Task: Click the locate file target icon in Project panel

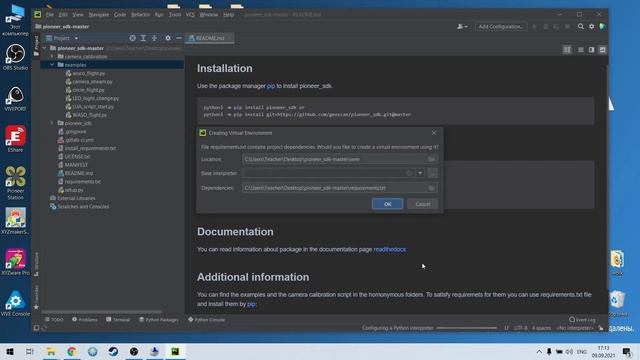Action: (132, 38)
